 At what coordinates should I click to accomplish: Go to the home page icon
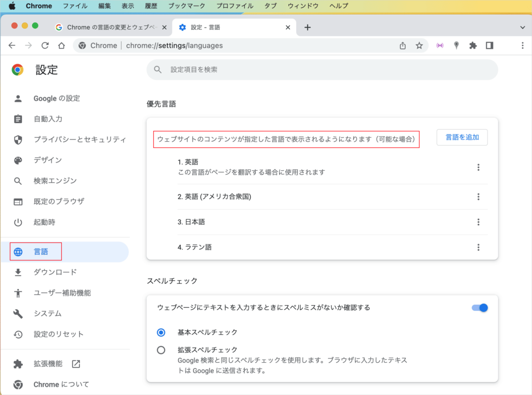[61, 46]
